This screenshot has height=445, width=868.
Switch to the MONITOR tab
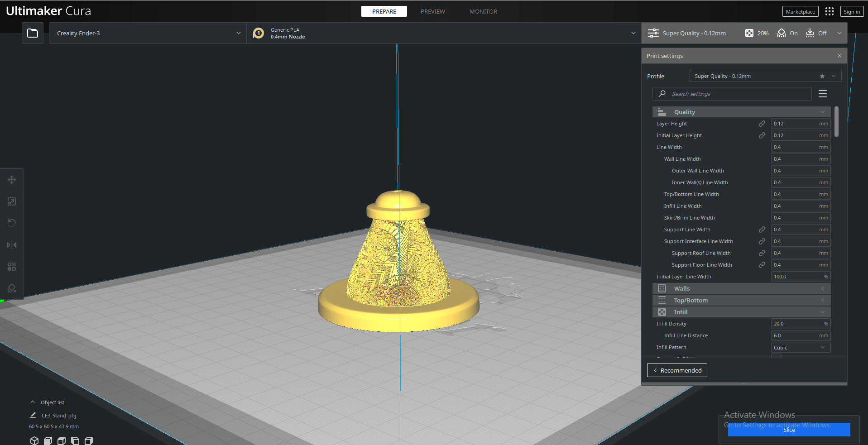point(483,11)
